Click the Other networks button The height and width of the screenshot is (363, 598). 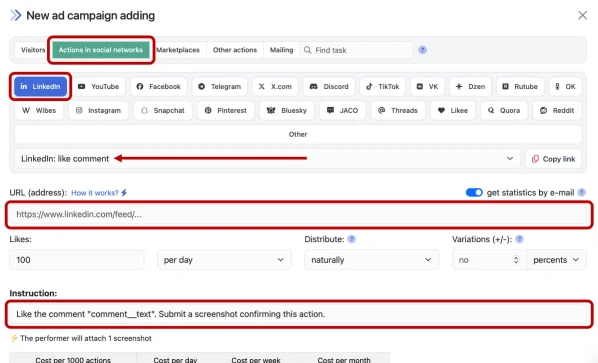pos(298,134)
